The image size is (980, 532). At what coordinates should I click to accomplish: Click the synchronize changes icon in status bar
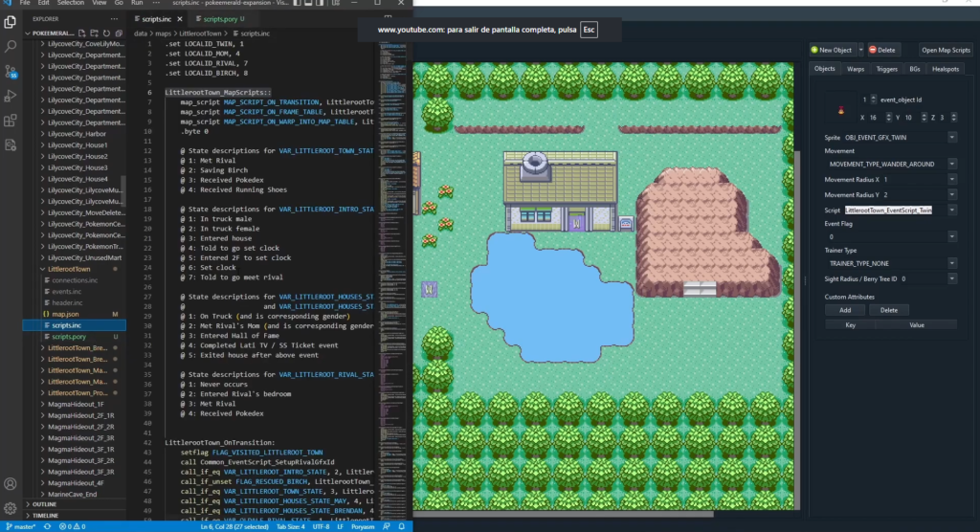tap(48, 526)
